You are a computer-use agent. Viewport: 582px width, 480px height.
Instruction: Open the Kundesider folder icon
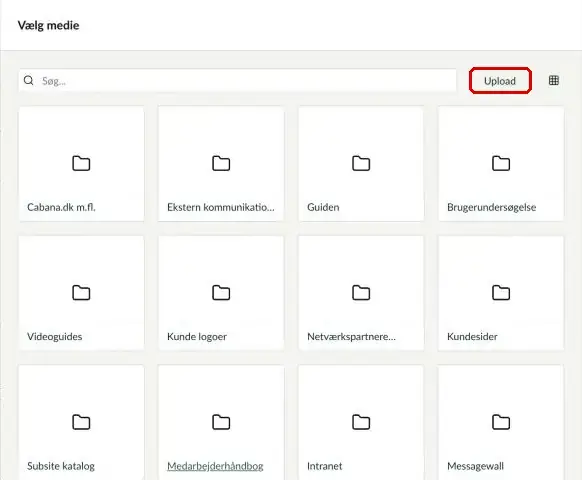click(501, 293)
